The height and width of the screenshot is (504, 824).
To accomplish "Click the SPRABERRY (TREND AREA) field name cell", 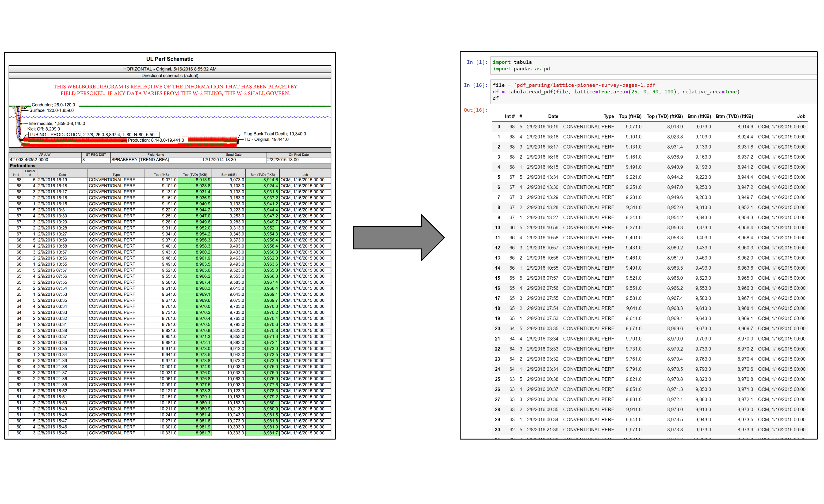I will pyautogui.click(x=140, y=160).
